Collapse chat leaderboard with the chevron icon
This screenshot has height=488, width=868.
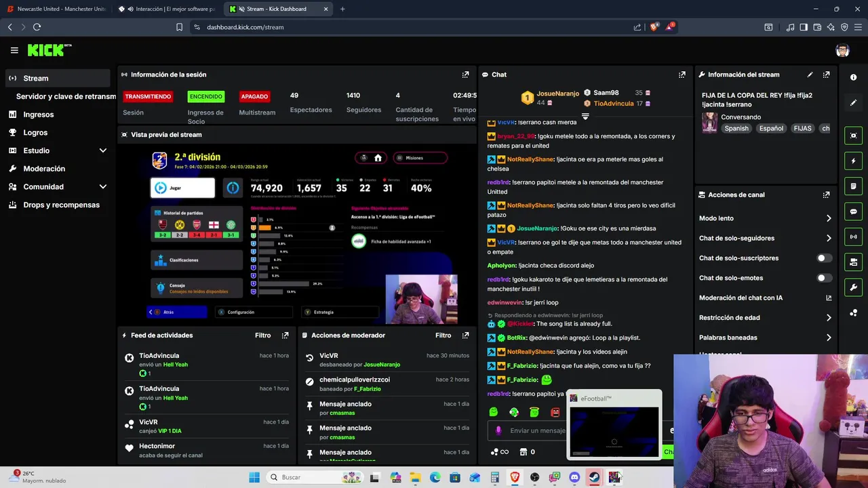(585, 117)
